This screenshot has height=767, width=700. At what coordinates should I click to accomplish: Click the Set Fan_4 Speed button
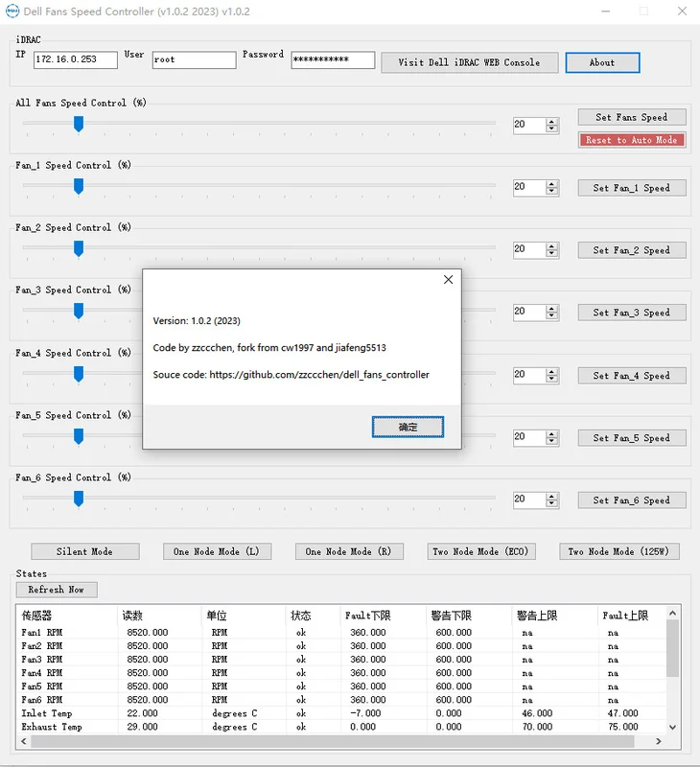(x=632, y=376)
